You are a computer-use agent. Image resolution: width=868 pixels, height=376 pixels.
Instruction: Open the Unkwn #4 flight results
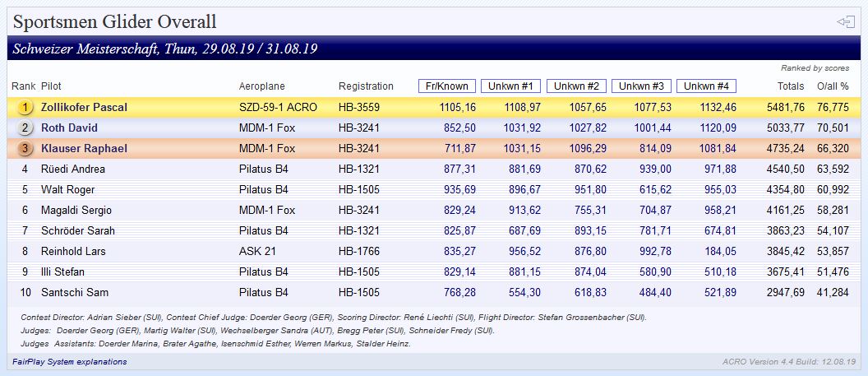tap(706, 86)
